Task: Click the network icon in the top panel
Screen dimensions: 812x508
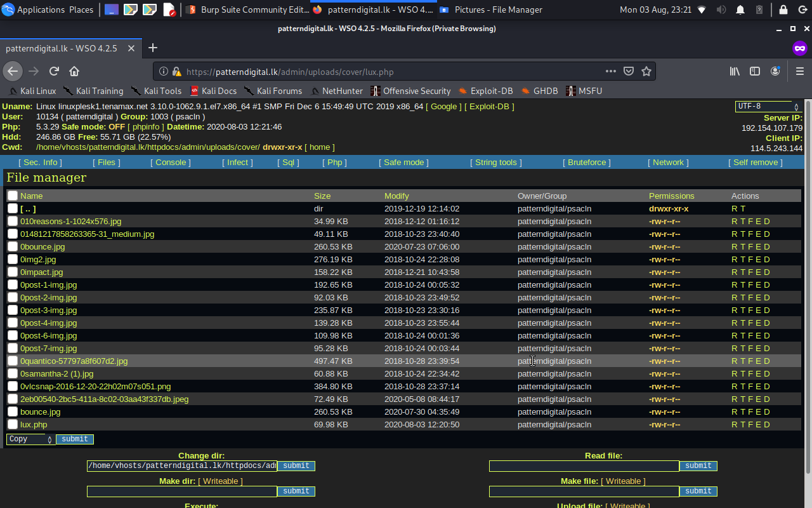Action: [701, 10]
